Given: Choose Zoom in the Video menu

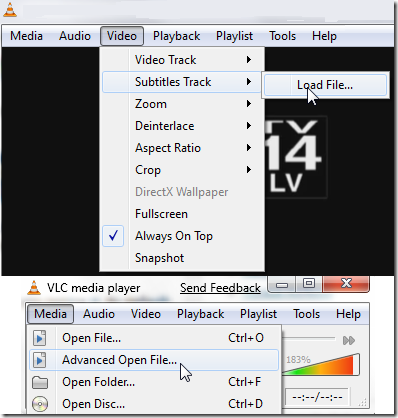Looking at the screenshot, I should coord(182,104).
